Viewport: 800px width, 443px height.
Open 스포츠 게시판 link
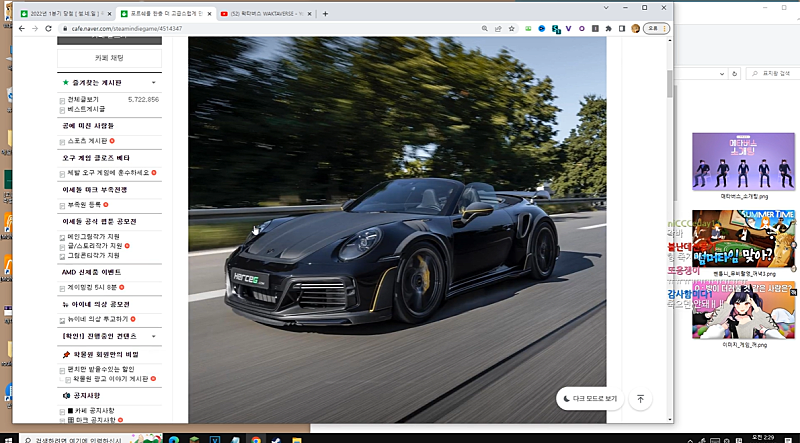[x=87, y=141]
